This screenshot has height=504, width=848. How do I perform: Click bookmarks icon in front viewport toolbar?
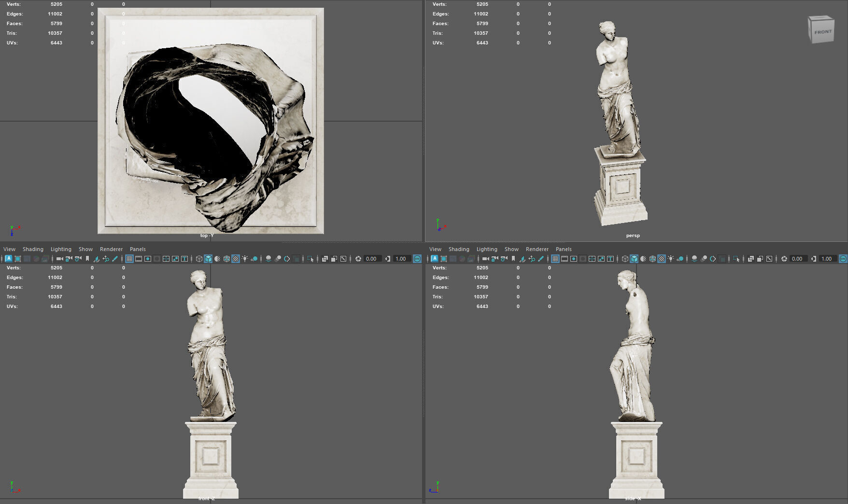point(87,259)
